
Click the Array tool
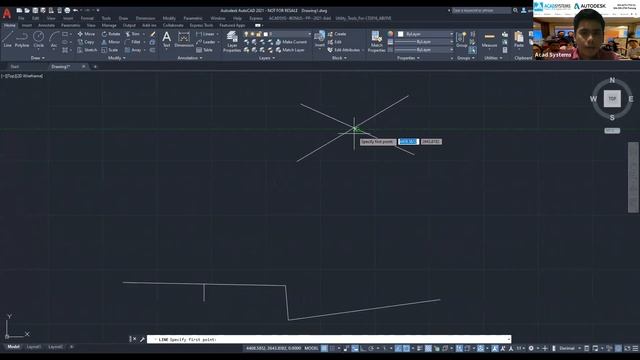pos(133,50)
